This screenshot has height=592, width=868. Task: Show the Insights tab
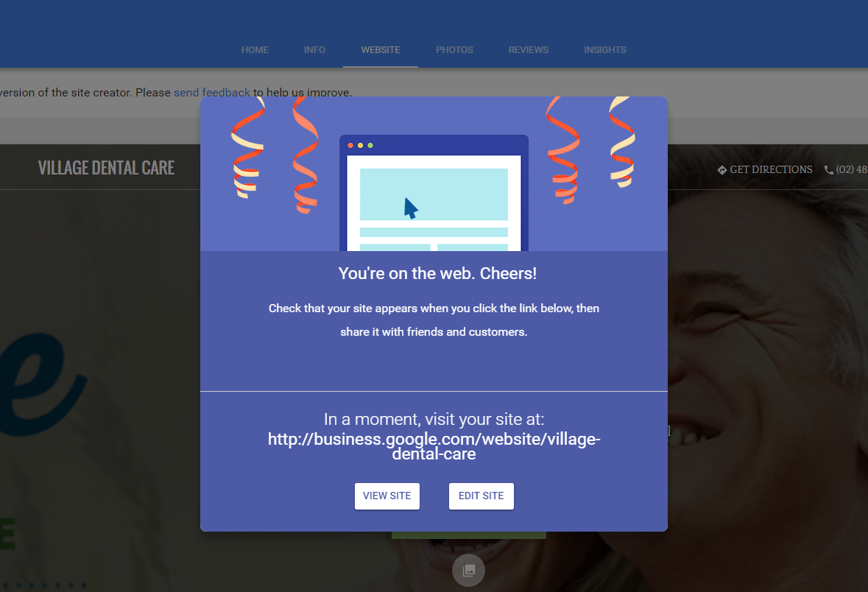pyautogui.click(x=605, y=50)
